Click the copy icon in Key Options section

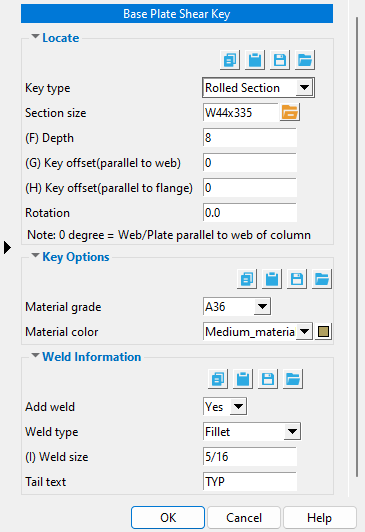(x=247, y=279)
